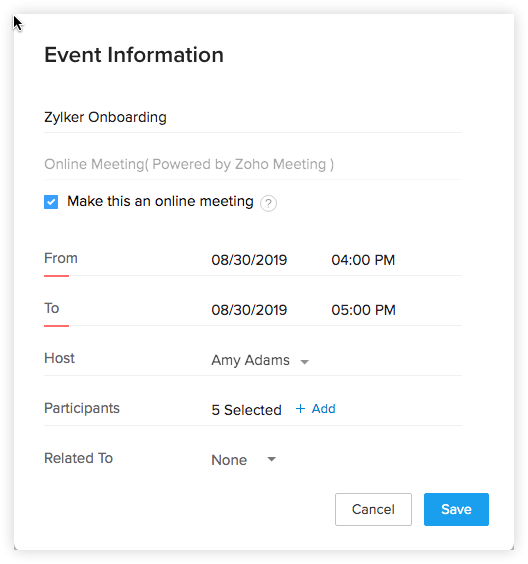Click the Event Information heading
528x564 pixels.
point(134,55)
